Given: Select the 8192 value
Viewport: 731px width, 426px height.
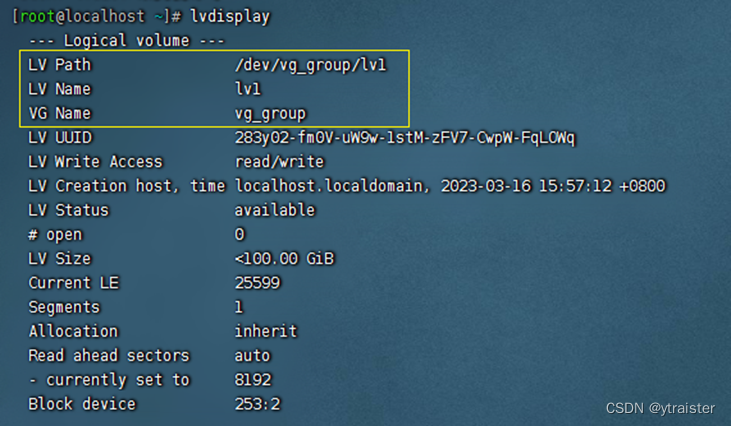Looking at the screenshot, I should 253,380.
